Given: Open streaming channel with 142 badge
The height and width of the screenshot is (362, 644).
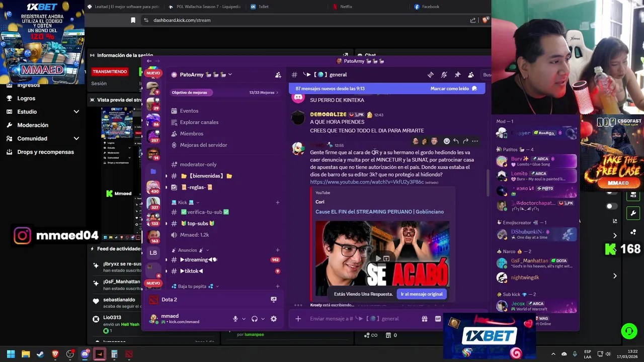Looking at the screenshot, I should point(225,259).
